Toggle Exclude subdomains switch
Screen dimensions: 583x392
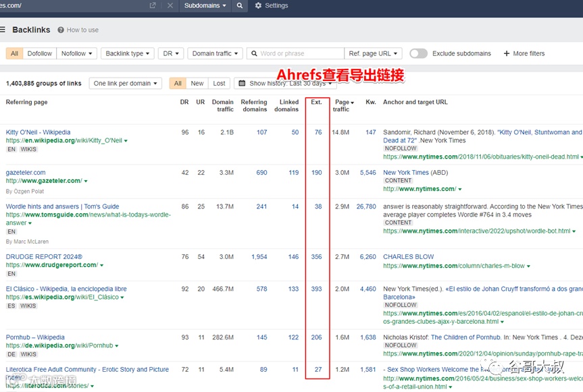click(419, 53)
